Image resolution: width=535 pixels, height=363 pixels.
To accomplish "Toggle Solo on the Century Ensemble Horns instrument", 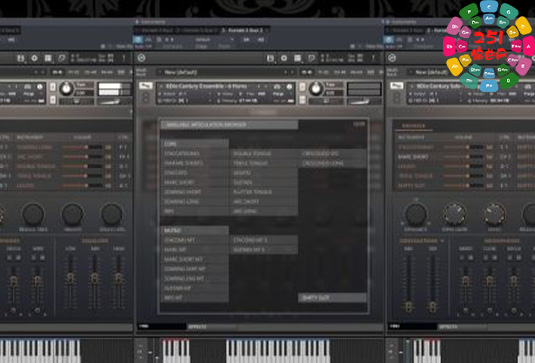I will coord(302,87).
